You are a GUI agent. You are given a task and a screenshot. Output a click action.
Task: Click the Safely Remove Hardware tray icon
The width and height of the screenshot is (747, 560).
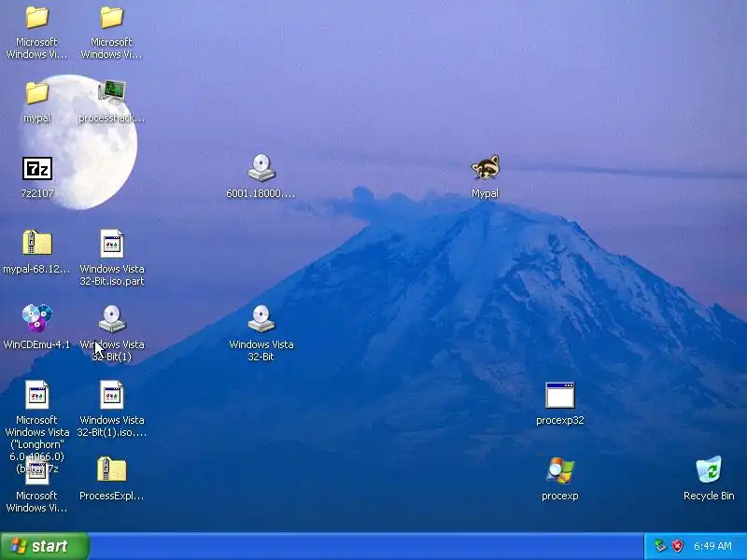click(659, 546)
